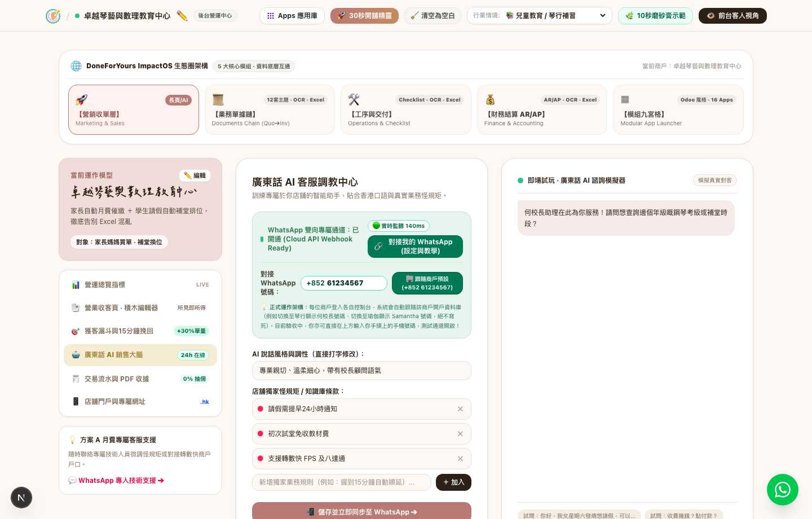Click the 家長媽媽買單 target tag
The image size is (812, 519).
(119, 242)
